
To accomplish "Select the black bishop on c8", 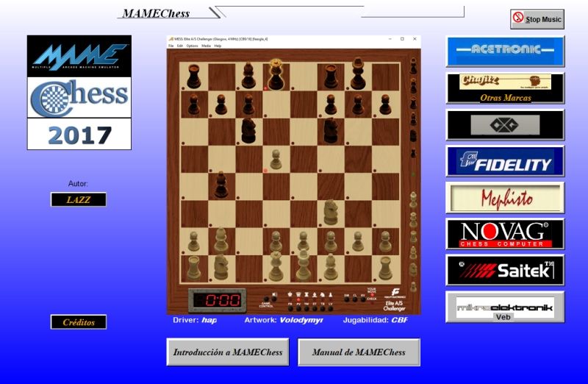I will (248, 76).
